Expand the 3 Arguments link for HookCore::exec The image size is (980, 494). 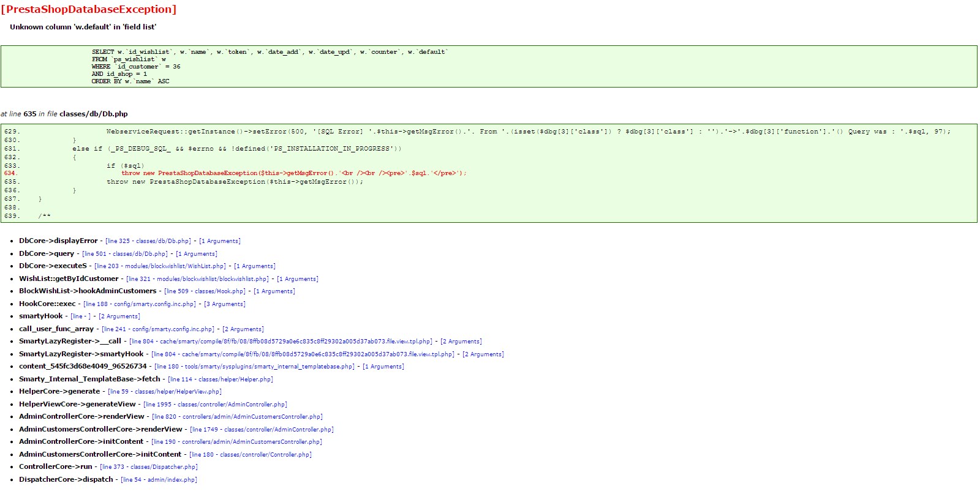(225, 304)
